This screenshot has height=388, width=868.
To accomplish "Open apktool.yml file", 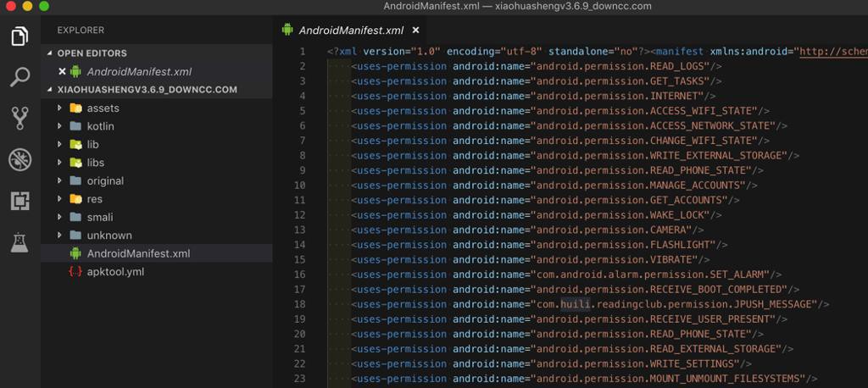I will coord(115,272).
